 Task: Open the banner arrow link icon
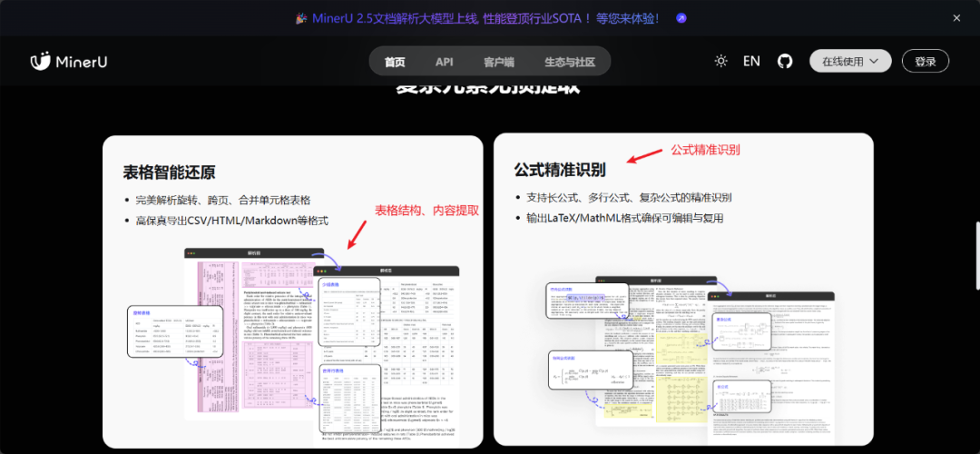681,18
